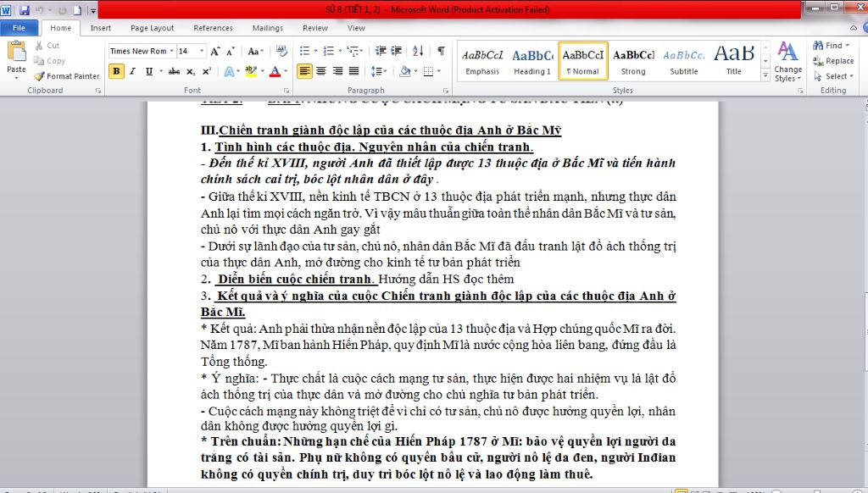Switch to the Review tab

(x=315, y=28)
